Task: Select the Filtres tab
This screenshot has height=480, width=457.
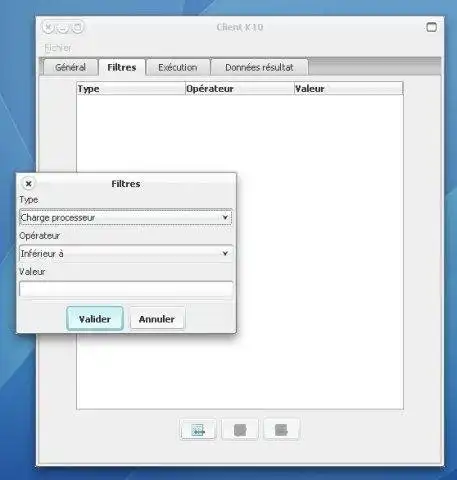Action: (122, 67)
